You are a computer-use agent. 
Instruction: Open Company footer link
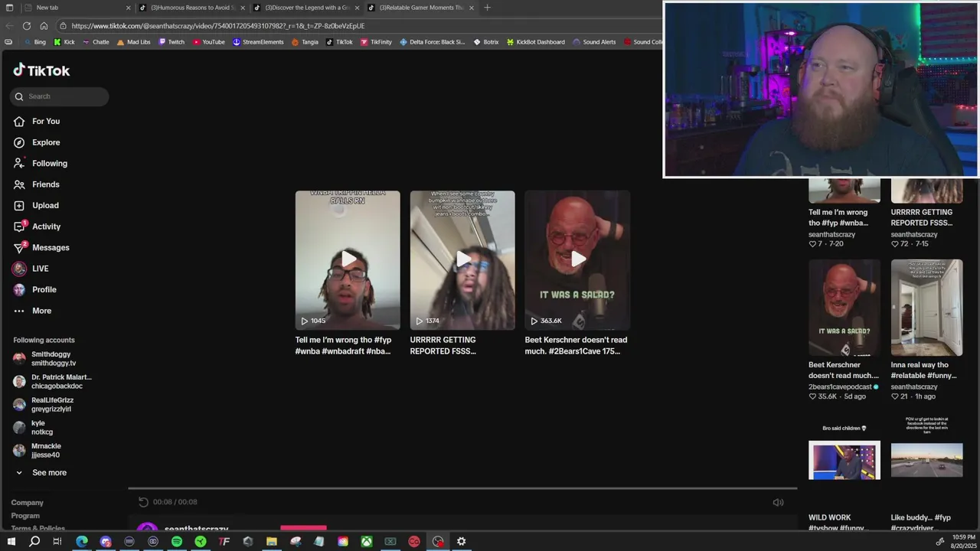[28, 503]
